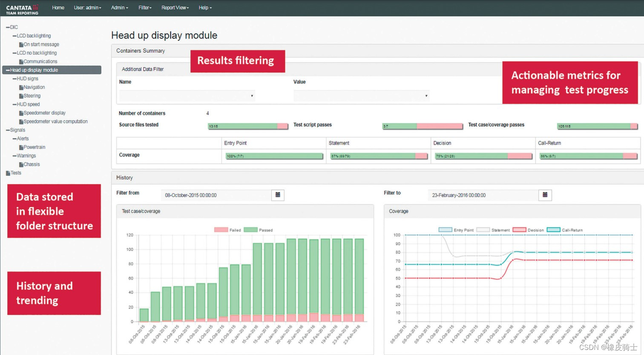644x355 pixels.
Task: Select On start message tree item
Action: 41,44
